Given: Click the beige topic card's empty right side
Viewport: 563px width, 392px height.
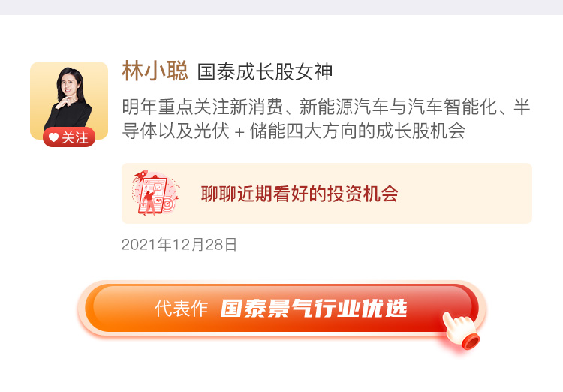Looking at the screenshot, I should [x=467, y=193].
